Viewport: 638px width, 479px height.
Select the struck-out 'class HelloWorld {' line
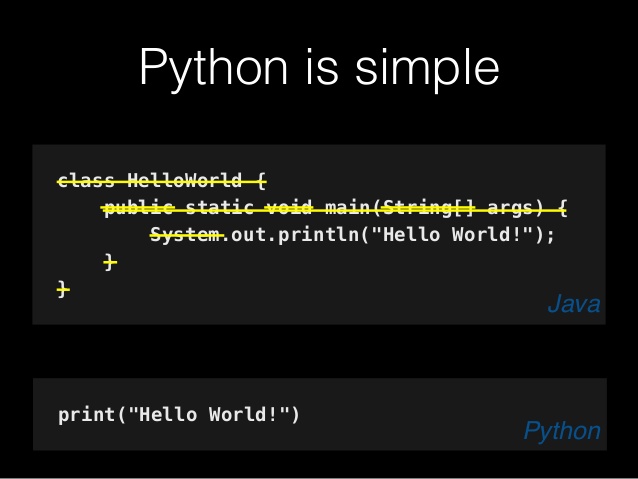[x=162, y=181]
